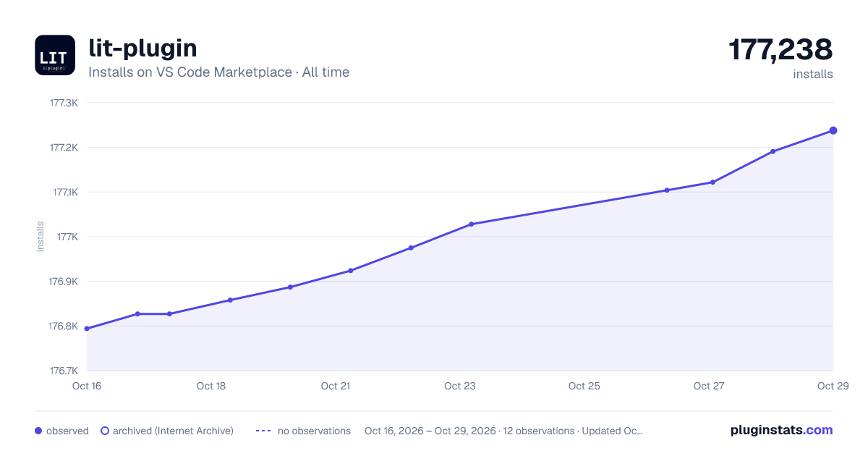Click the 176.9K y-axis label
The height and width of the screenshot is (456, 868).
tap(64, 282)
